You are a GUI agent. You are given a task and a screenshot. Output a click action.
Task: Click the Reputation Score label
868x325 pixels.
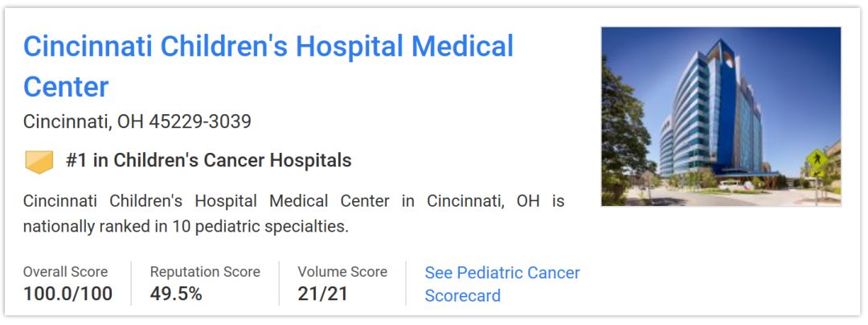pyautogui.click(x=205, y=272)
